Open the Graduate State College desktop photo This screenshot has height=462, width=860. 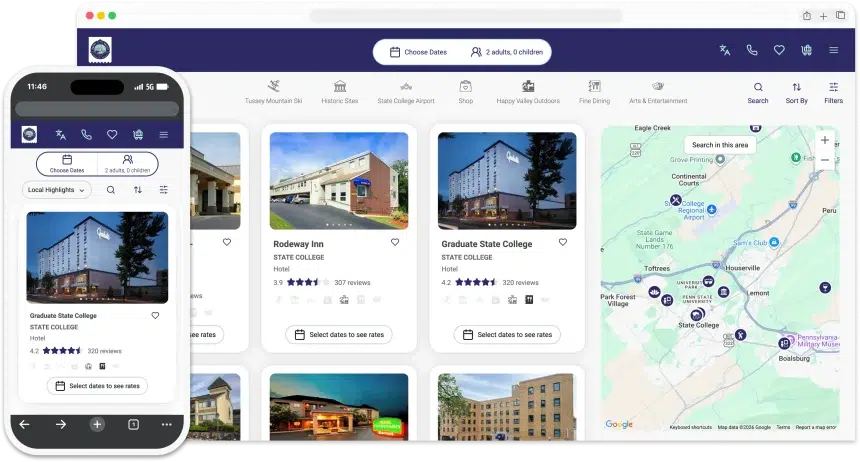coord(507,181)
